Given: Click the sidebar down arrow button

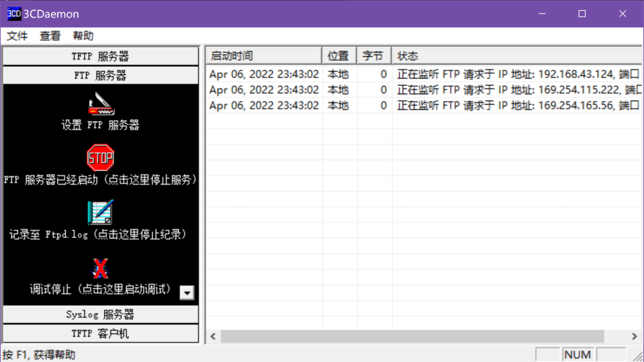Looking at the screenshot, I should [x=187, y=293].
